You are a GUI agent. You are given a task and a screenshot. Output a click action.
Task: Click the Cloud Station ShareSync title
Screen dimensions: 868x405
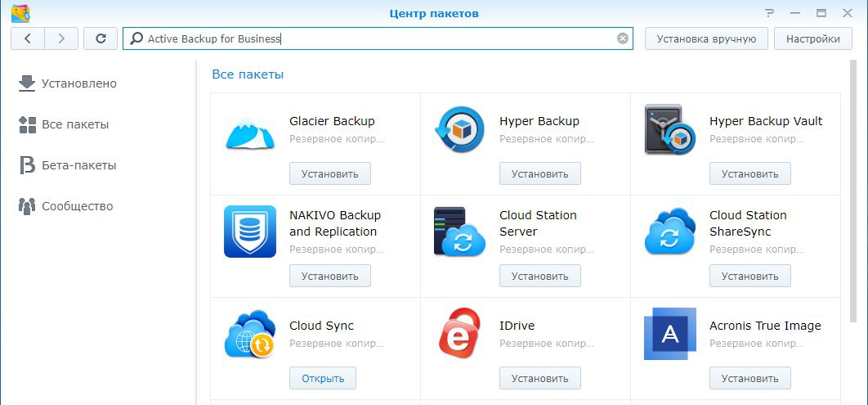(748, 223)
